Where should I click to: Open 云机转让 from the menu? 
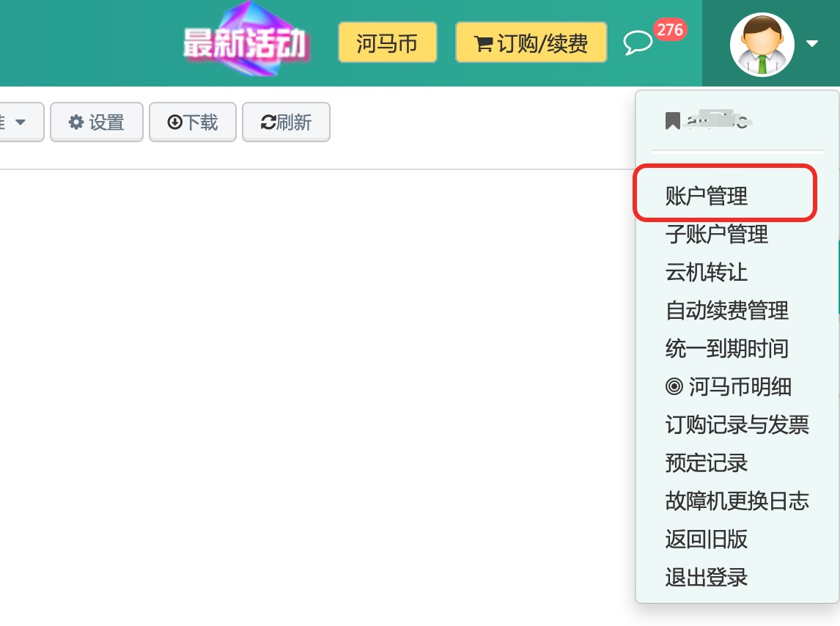pos(706,272)
